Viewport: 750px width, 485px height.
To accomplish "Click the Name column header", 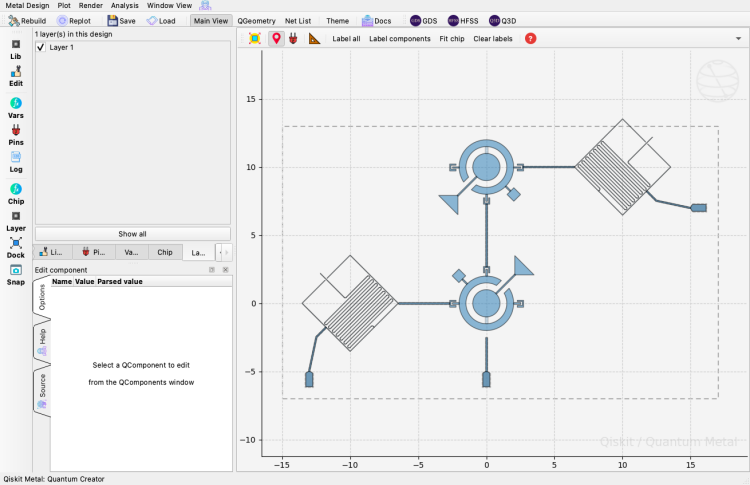I will pos(62,282).
